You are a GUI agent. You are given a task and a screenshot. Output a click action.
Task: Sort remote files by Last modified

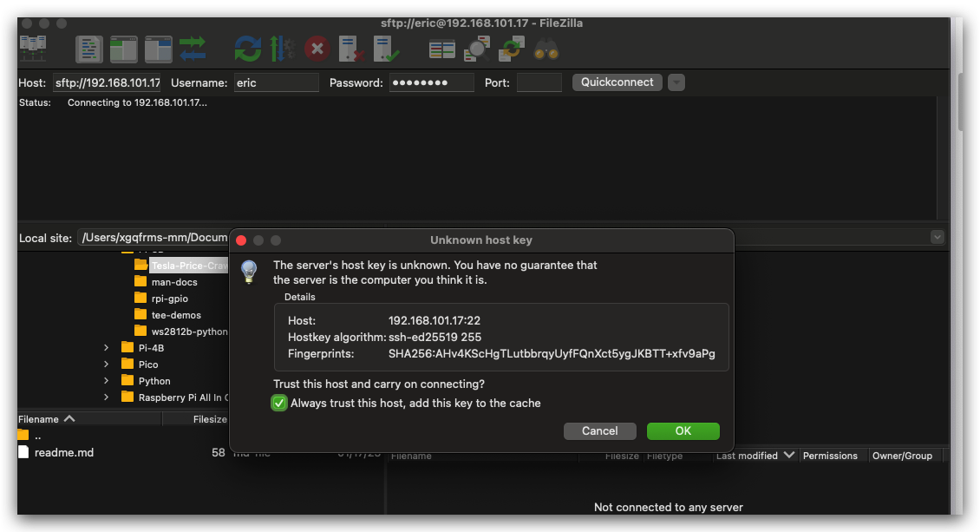tap(755, 456)
